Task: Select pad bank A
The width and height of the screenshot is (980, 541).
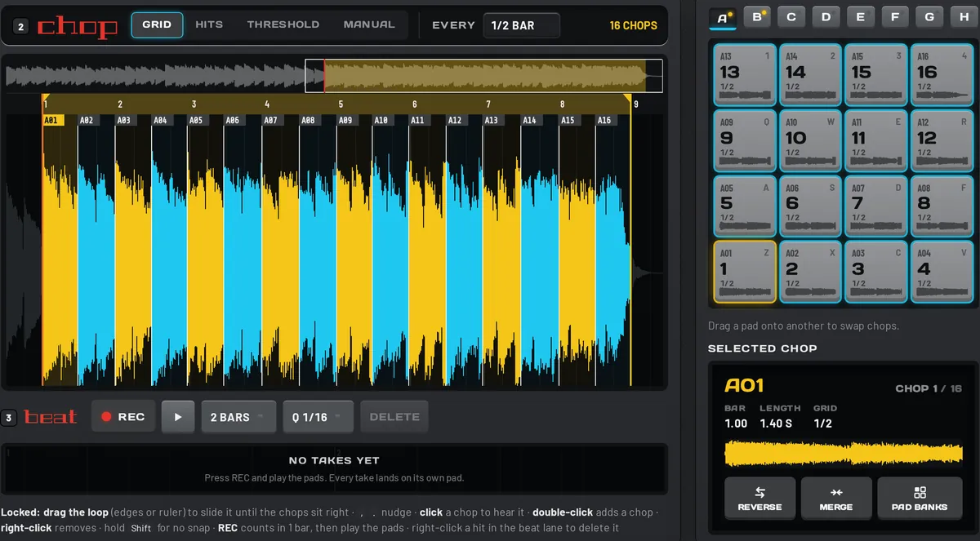Action: pyautogui.click(x=723, y=17)
